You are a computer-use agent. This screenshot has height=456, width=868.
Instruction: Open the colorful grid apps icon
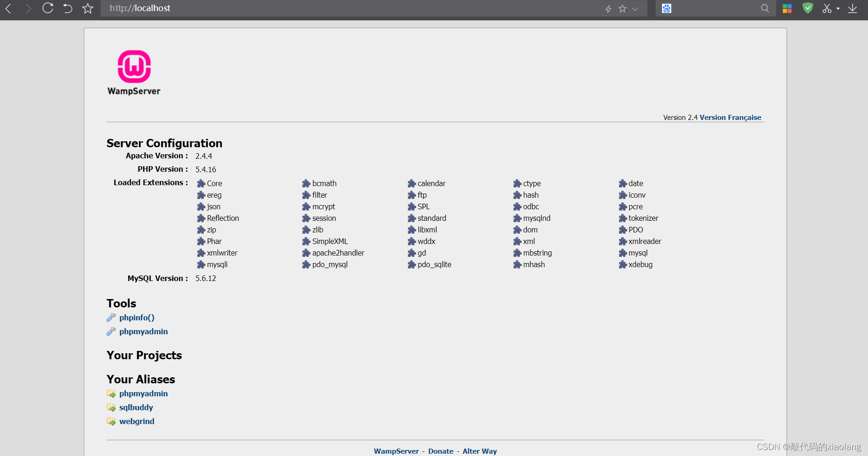pyautogui.click(x=787, y=8)
